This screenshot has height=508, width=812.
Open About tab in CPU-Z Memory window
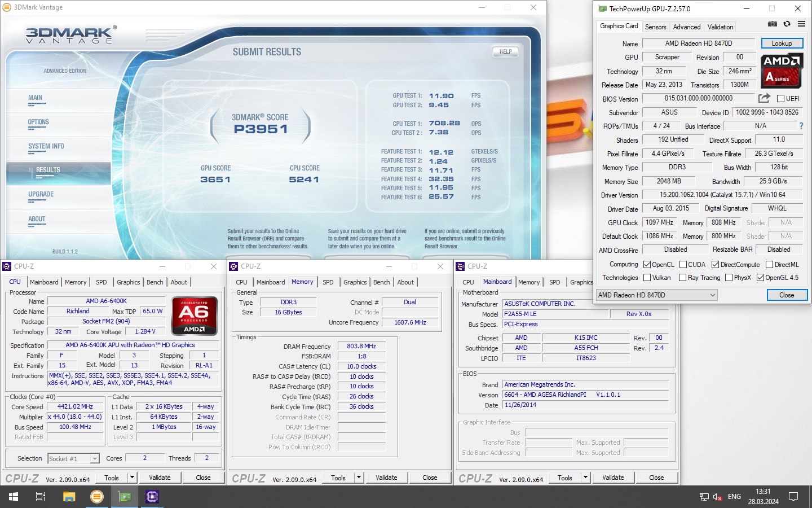[405, 282]
